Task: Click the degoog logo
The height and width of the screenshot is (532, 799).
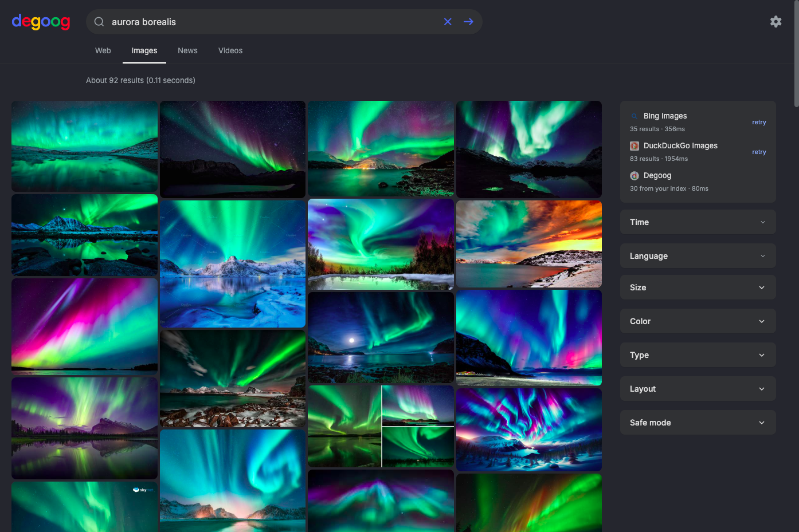Action: 41,22
